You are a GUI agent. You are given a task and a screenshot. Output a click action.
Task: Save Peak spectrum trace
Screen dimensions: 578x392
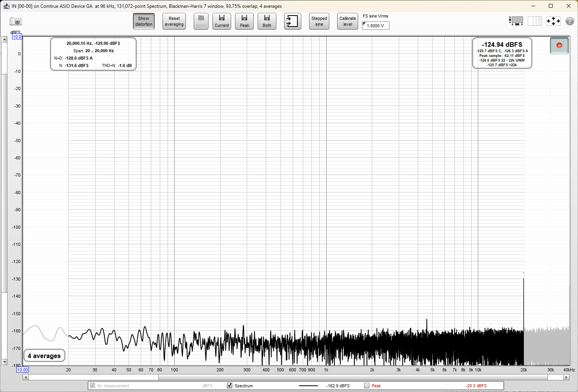pyautogui.click(x=244, y=21)
